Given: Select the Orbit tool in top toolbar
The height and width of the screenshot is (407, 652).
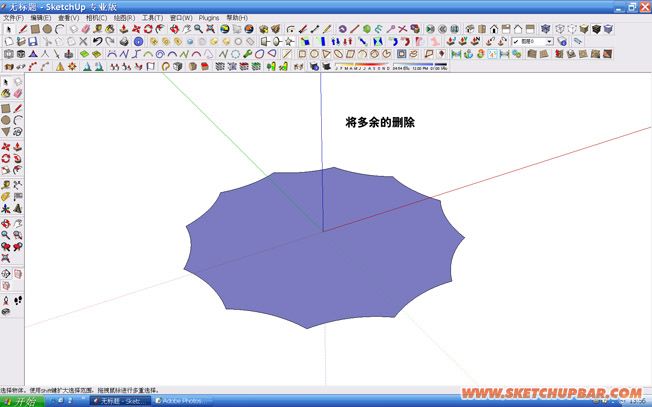Looking at the screenshot, I should (174, 29).
